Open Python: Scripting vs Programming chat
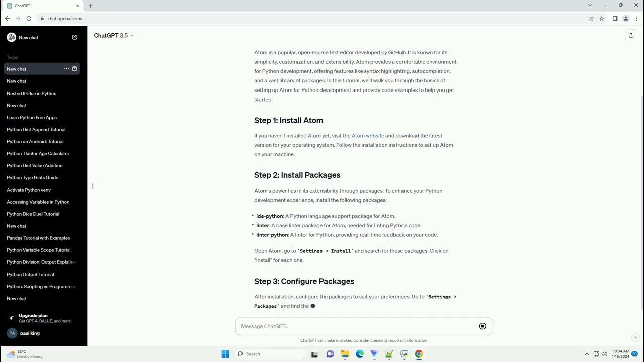Screen dimensions: 644x362 click(x=42, y=286)
